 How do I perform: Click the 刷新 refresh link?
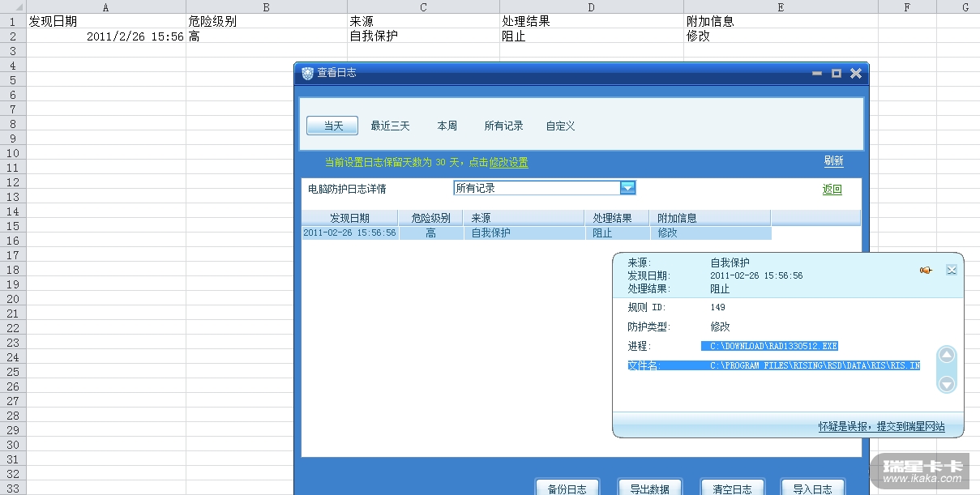(x=833, y=161)
